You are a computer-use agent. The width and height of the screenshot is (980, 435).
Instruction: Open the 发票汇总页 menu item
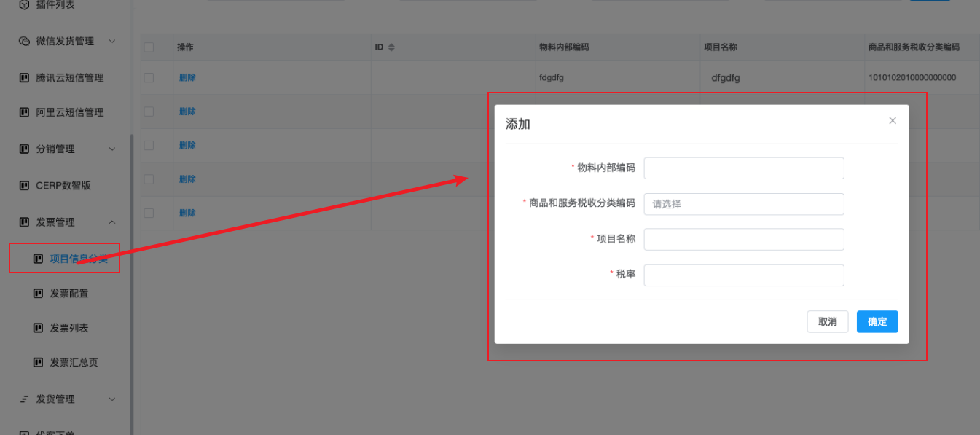[74, 362]
